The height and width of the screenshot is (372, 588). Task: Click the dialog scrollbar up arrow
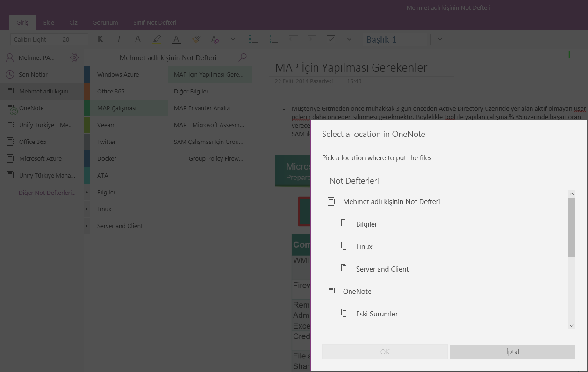pos(572,194)
